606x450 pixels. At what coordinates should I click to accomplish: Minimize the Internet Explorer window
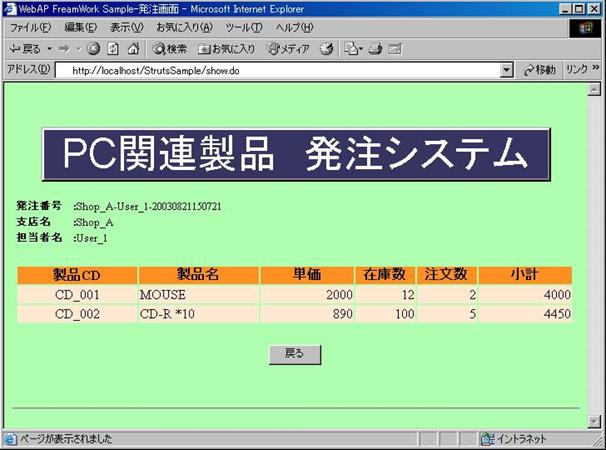pyautogui.click(x=565, y=9)
